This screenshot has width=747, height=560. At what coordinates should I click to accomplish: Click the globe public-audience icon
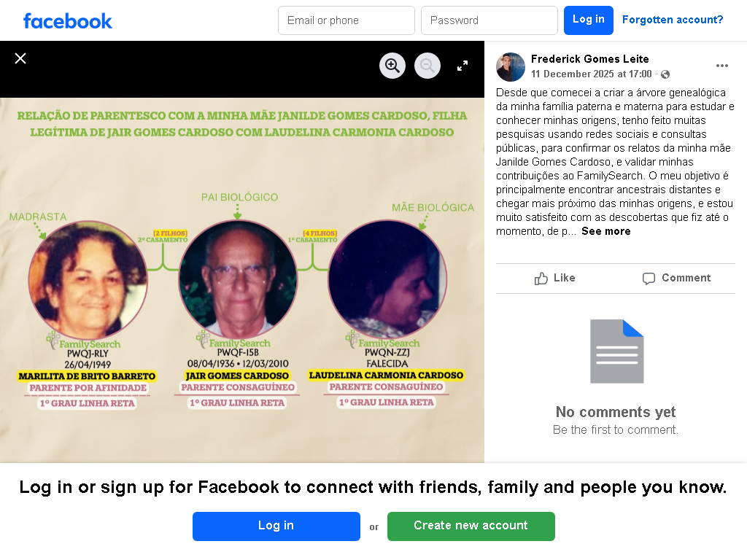coord(665,74)
